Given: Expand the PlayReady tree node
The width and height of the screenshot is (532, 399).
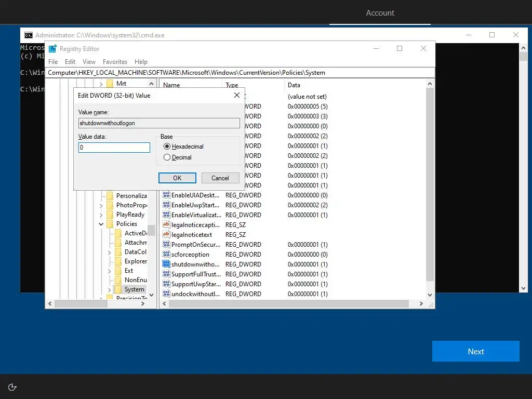Looking at the screenshot, I should (x=101, y=215).
